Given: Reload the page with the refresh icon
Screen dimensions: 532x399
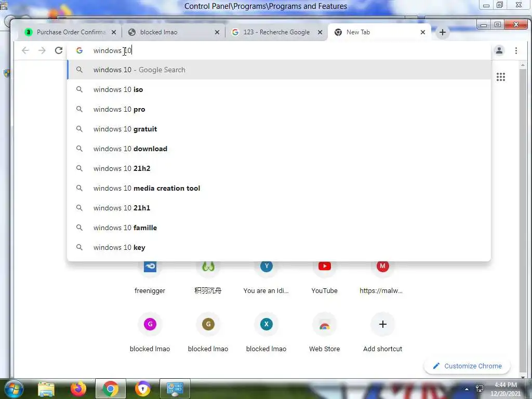Looking at the screenshot, I should [59, 50].
